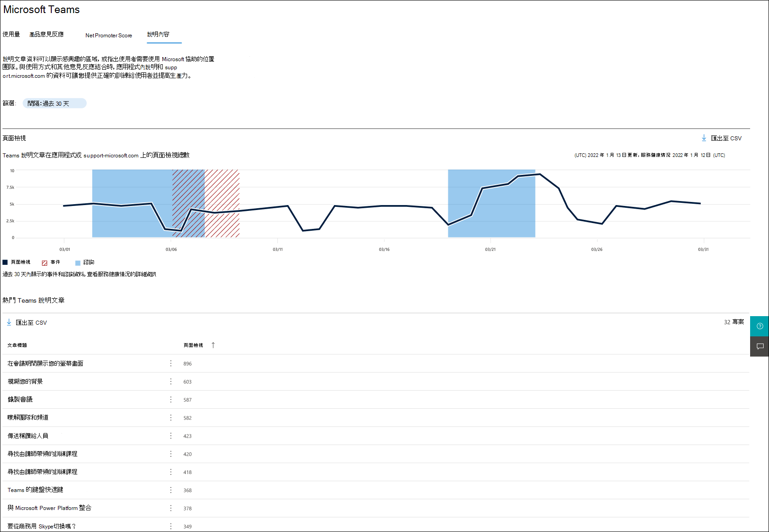Sort by the 頁面檢視 column header
Viewport: 769px width, 532px height.
[193, 345]
